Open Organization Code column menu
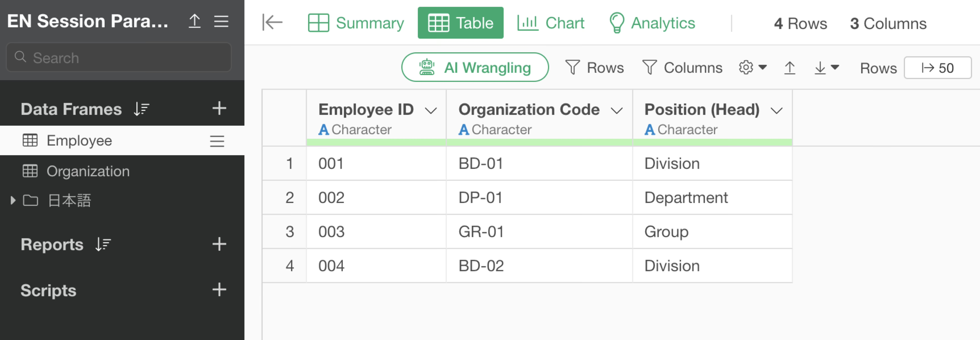980x340 pixels. (617, 111)
